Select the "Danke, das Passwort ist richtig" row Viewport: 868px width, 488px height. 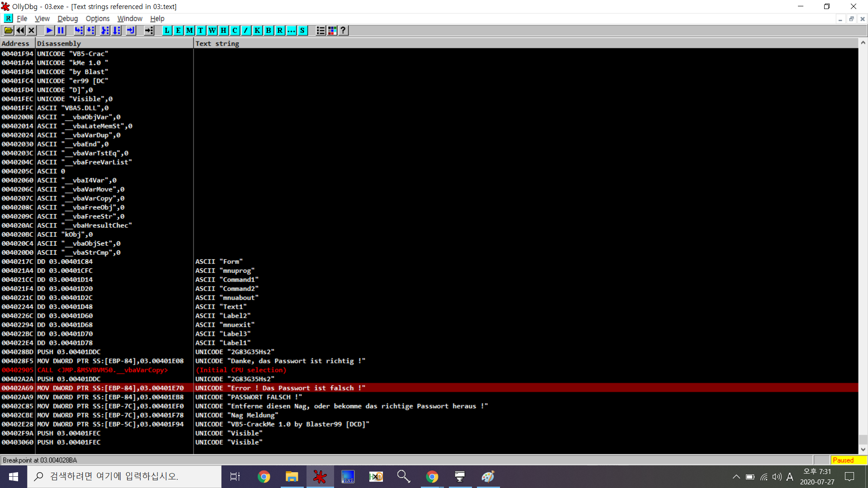click(x=280, y=361)
